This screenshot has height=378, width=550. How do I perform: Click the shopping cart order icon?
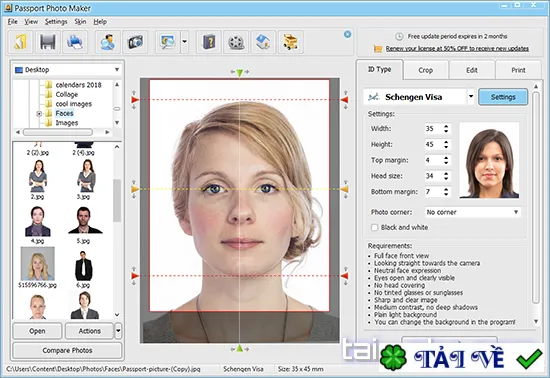coord(290,42)
